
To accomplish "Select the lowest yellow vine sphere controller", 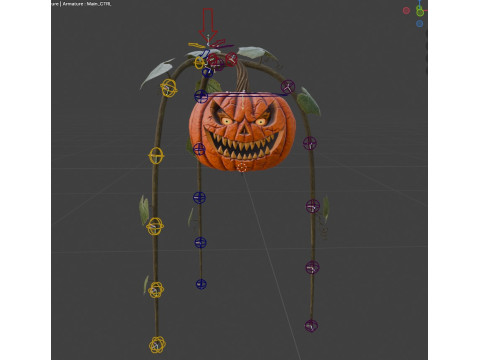I will (157, 345).
